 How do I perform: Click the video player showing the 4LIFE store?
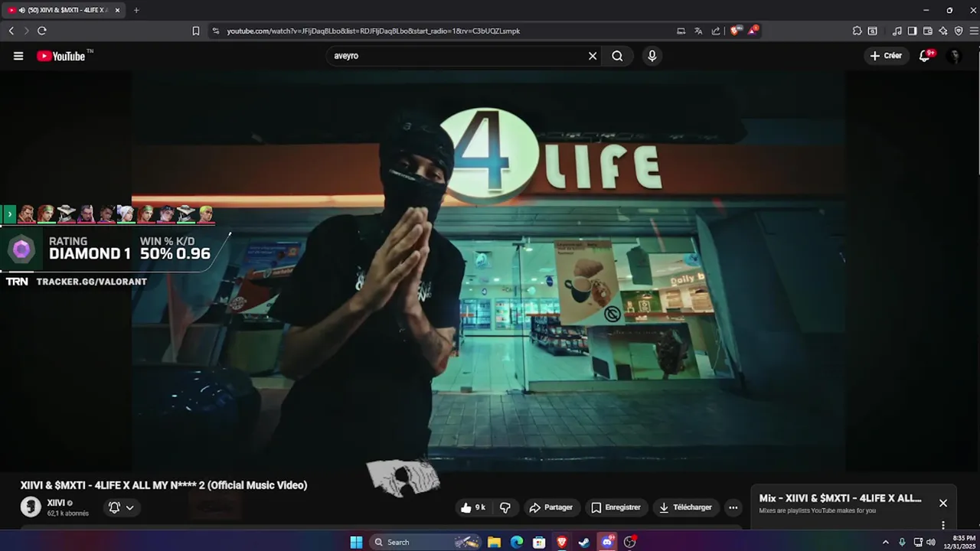[488, 272]
